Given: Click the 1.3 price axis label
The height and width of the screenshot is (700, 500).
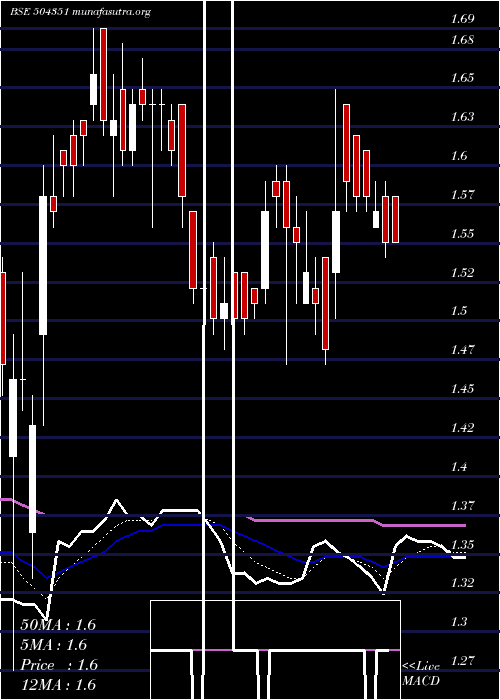Looking at the screenshot, I should [458, 621].
